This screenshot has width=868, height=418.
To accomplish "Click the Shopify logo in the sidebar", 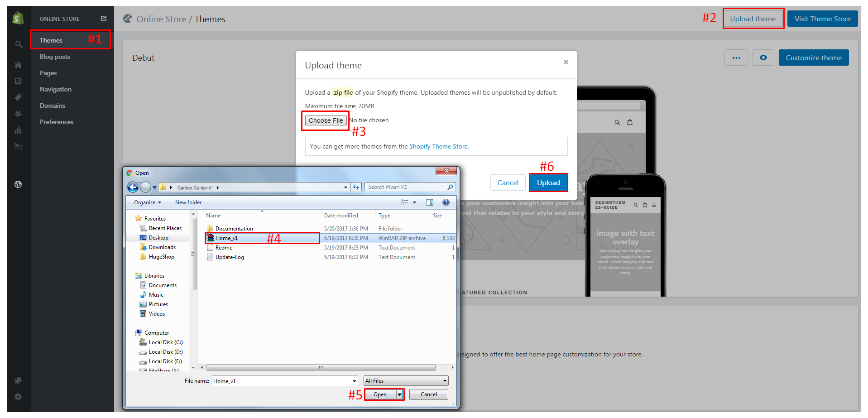I will [x=18, y=19].
